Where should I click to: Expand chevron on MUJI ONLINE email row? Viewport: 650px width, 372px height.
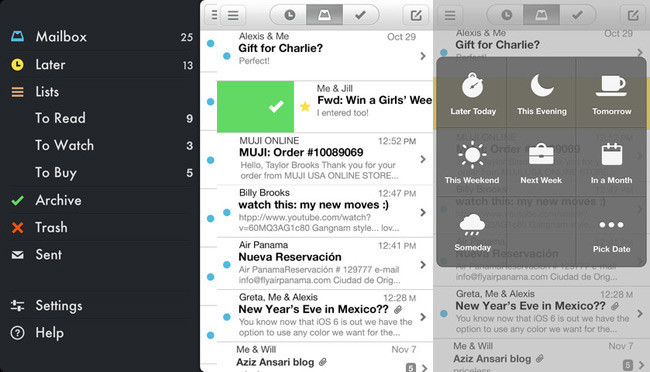(x=423, y=159)
